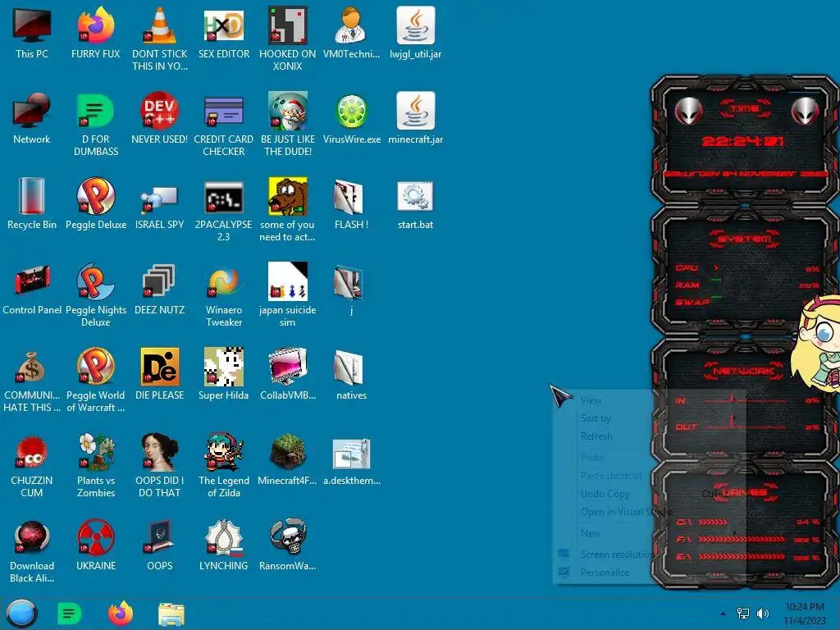Select the VirusWire.exe lime icon
840x630 pixels.
[351, 118]
